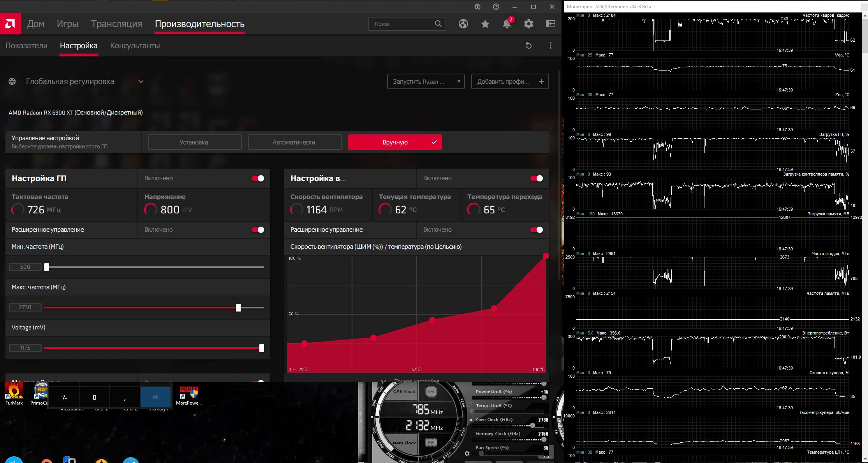The image size is (868, 463).
Task: Open the web browser globe icon
Action: coord(463,24)
